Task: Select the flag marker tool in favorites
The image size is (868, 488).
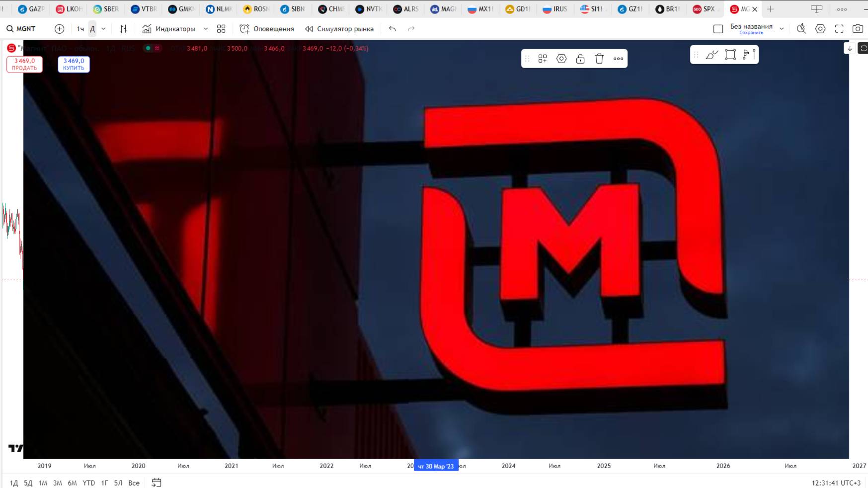Action: click(746, 55)
